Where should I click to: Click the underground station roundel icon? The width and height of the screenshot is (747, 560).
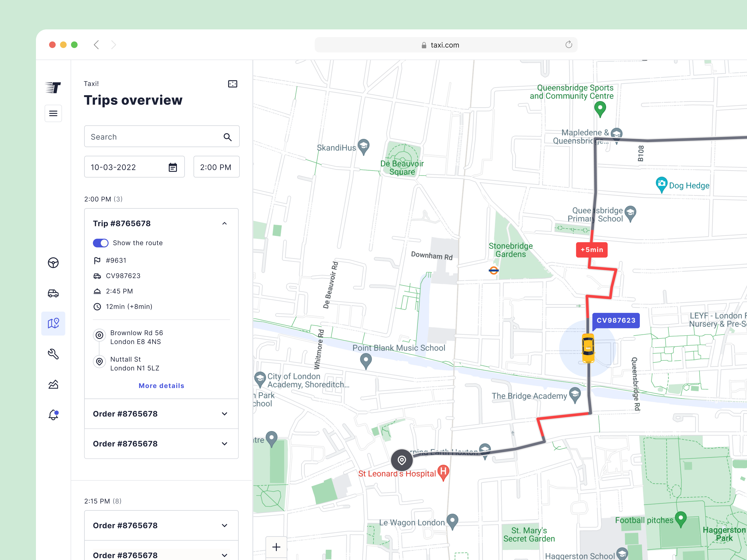[494, 270]
